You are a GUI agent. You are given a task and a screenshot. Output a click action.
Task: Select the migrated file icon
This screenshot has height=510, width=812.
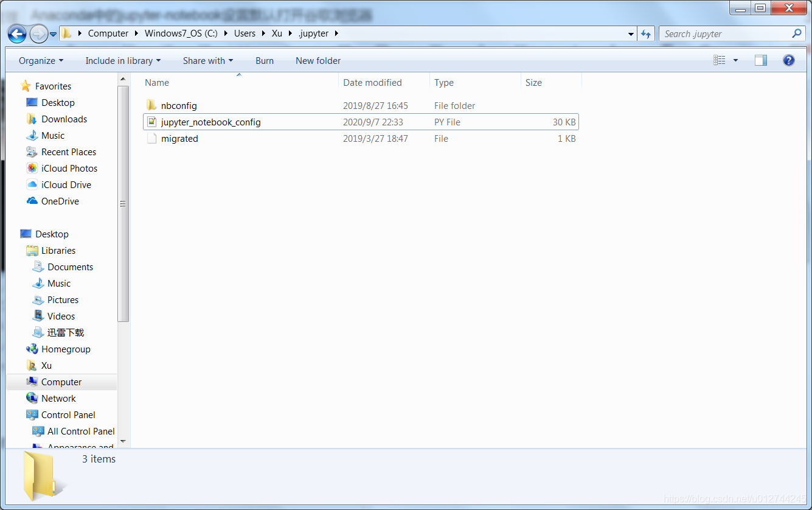[x=151, y=138]
